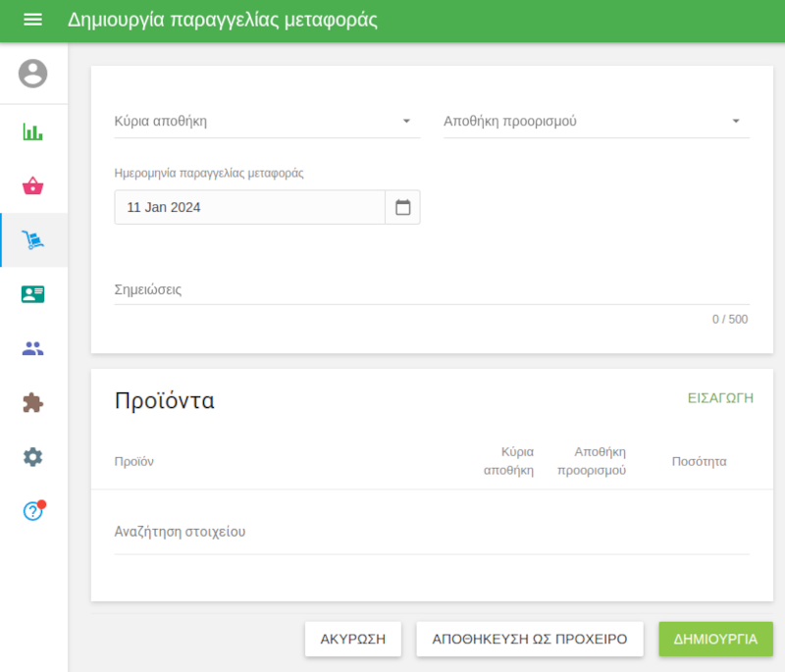This screenshot has height=672, width=785.
Task: Open the help question mark icon
Action: (x=33, y=511)
